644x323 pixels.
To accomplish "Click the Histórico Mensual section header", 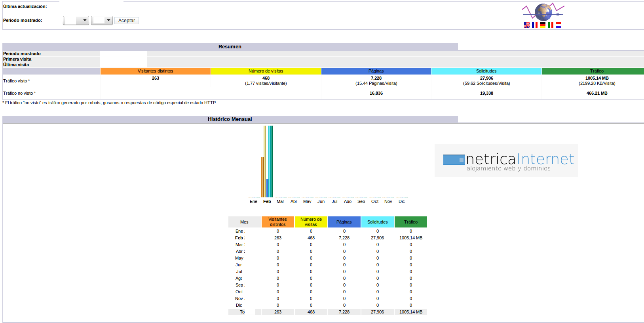I will pyautogui.click(x=230, y=119).
